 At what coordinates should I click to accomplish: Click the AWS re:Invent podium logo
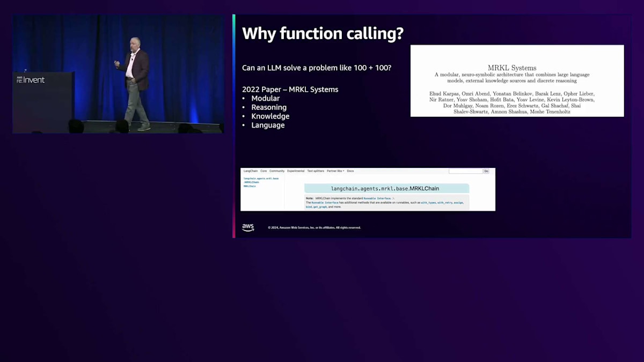point(31,79)
